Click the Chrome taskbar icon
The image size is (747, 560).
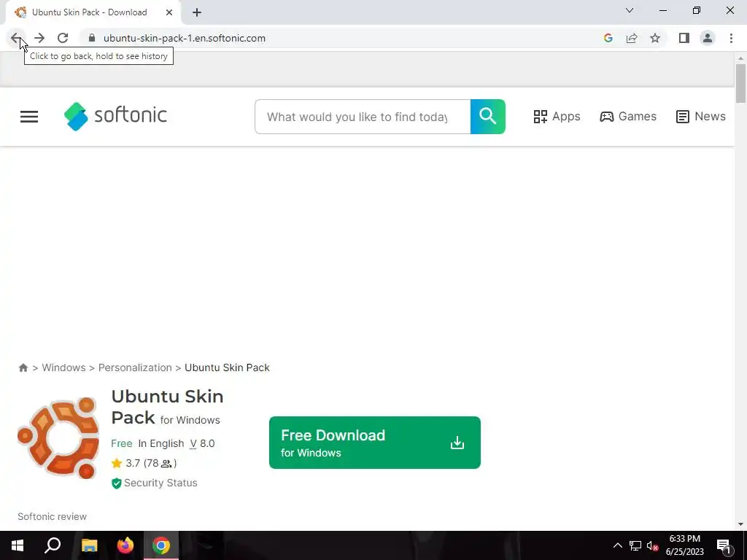click(161, 545)
